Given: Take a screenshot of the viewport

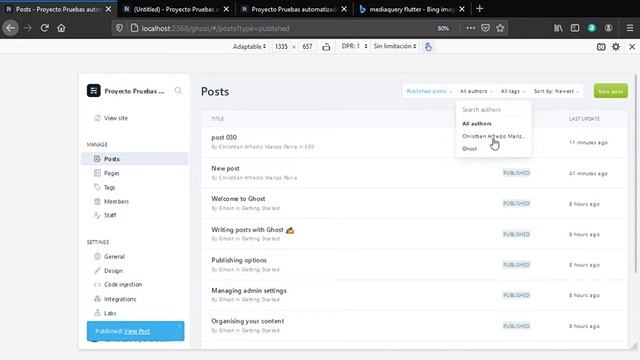Looking at the screenshot, I should pyautogui.click(x=601, y=47).
